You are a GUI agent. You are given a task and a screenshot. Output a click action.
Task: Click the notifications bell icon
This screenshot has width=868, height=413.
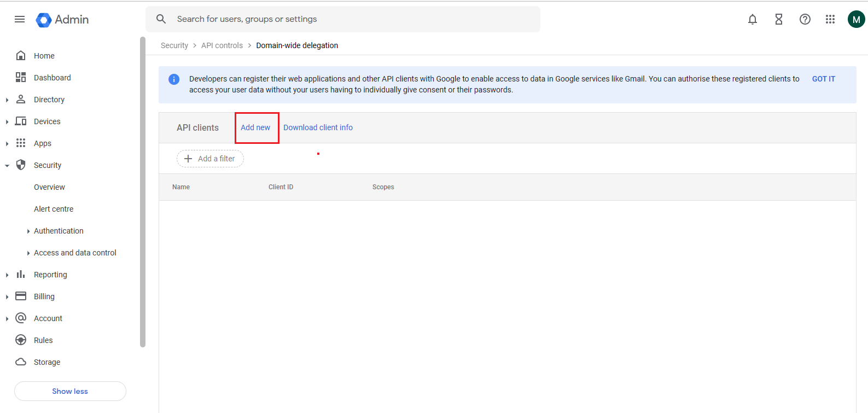[x=753, y=19]
